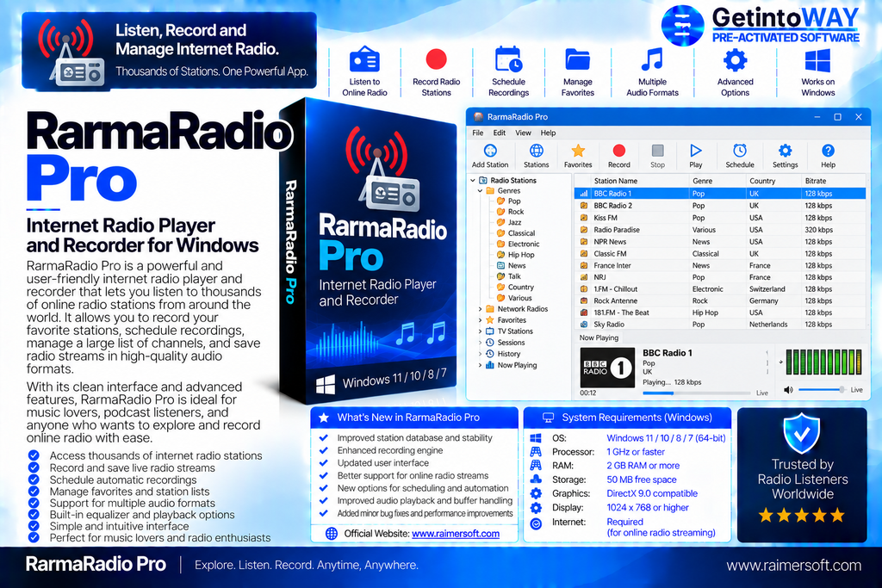Click the Multiple Audio Formats music note icon
The width and height of the screenshot is (882, 588).
coord(653,59)
